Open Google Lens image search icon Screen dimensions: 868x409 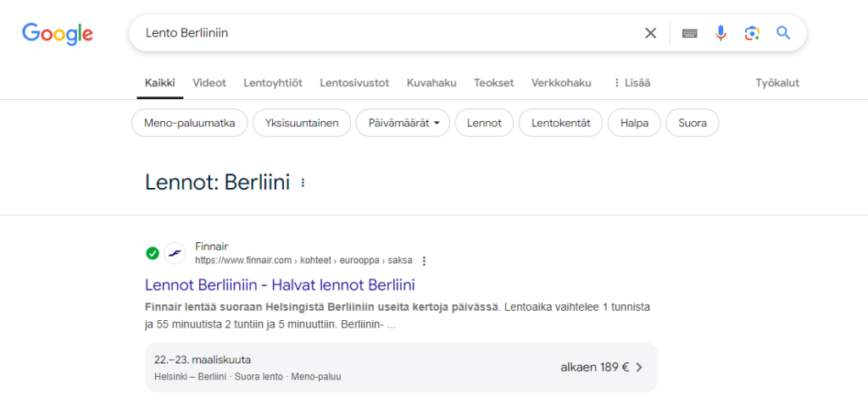click(752, 33)
